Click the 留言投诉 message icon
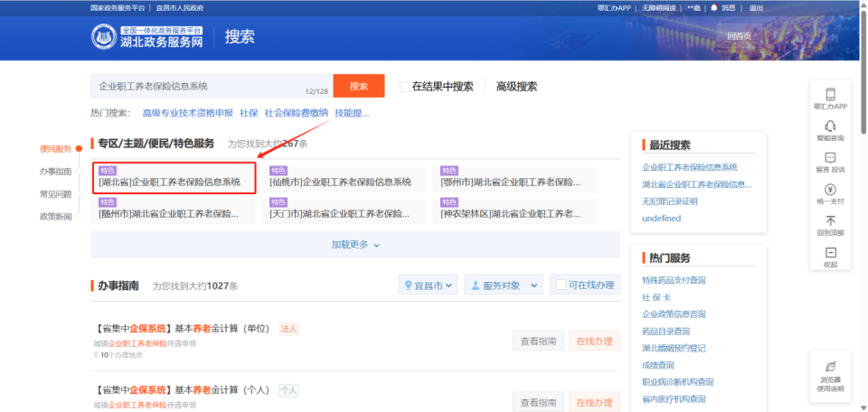868x412 pixels. click(x=830, y=157)
